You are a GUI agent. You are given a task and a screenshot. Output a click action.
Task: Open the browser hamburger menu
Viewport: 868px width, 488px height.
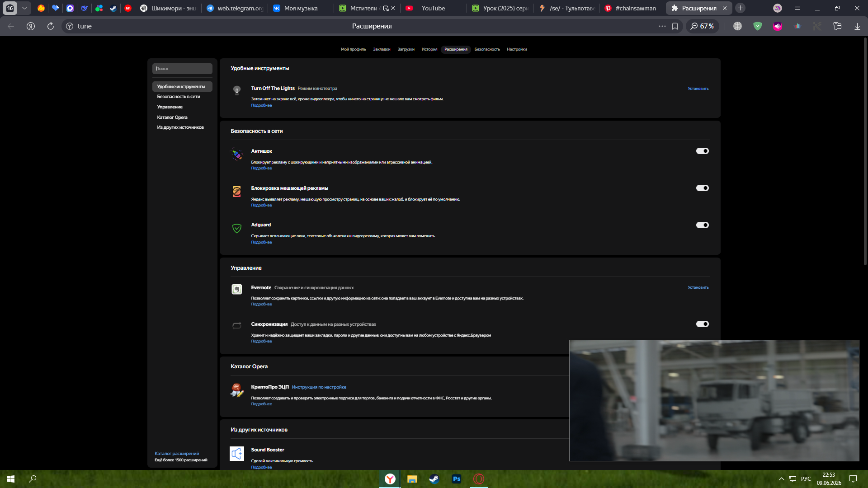[x=797, y=8]
